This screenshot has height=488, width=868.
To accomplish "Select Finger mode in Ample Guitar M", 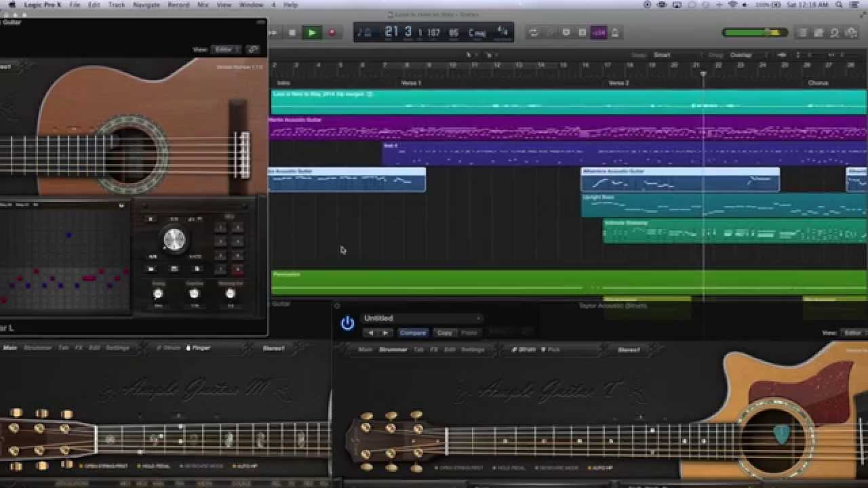I will click(199, 348).
